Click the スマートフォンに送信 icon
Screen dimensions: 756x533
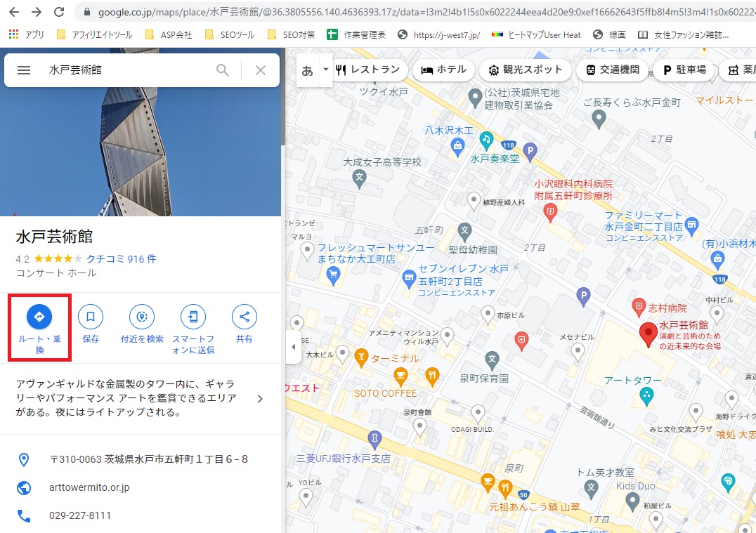pyautogui.click(x=193, y=317)
